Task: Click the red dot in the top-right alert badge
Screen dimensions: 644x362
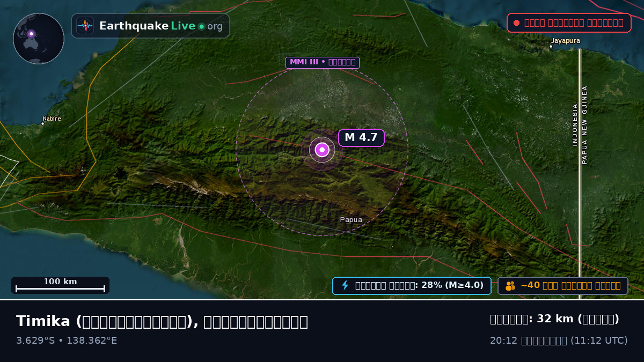Action: pyautogui.click(x=516, y=23)
